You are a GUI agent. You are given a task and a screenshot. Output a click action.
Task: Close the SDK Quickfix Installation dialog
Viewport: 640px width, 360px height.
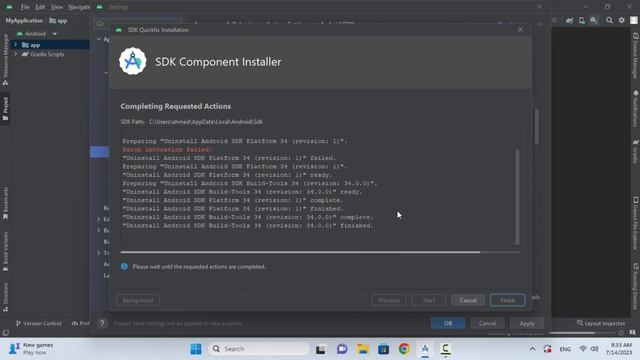(x=520, y=30)
